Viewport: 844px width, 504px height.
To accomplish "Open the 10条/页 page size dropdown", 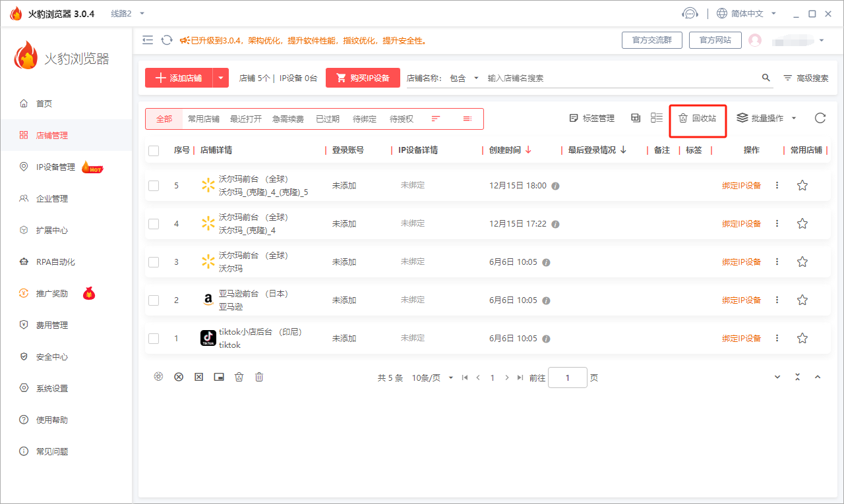I will pyautogui.click(x=432, y=378).
